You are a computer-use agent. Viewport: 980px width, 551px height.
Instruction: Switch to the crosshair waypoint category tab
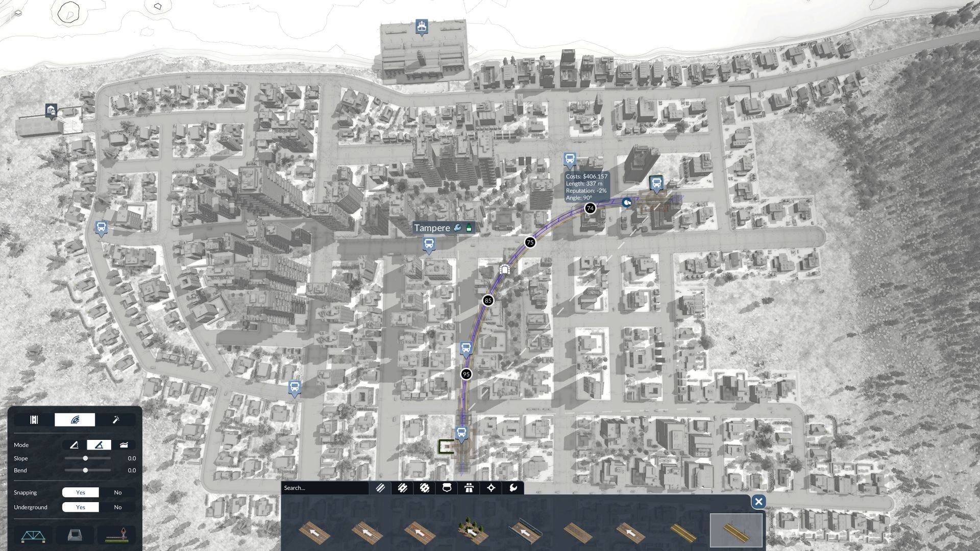[x=491, y=488]
